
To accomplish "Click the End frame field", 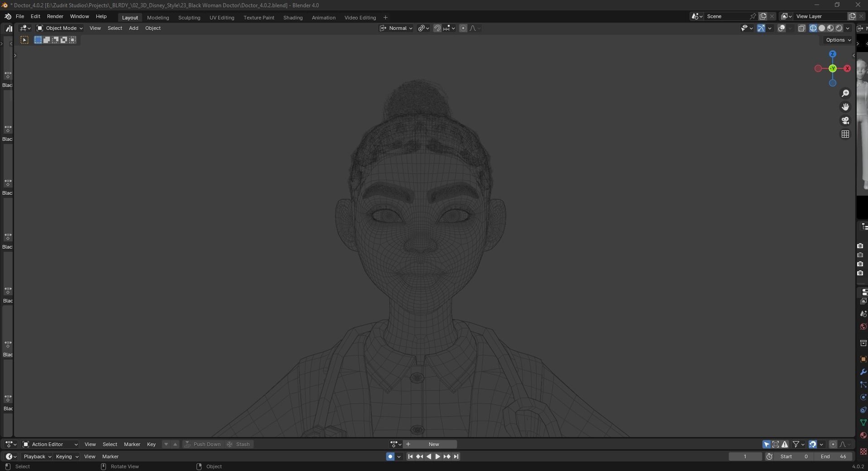I will tap(834, 457).
